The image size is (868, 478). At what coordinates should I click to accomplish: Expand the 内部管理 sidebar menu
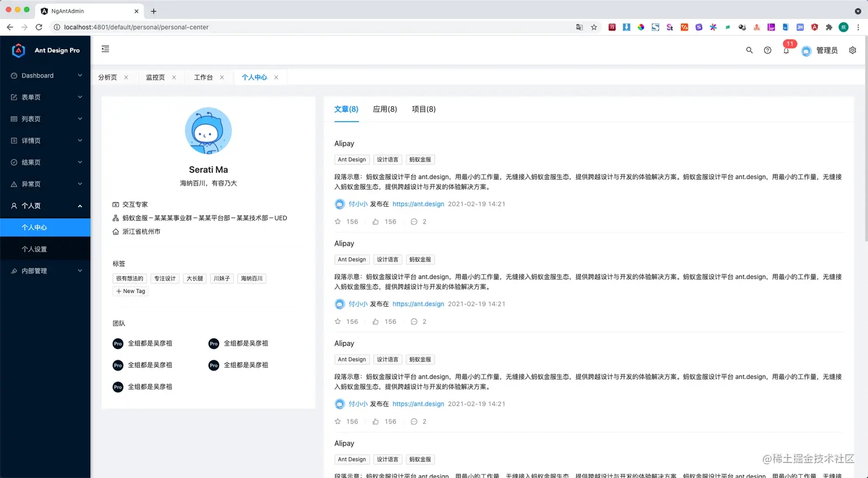pos(45,271)
